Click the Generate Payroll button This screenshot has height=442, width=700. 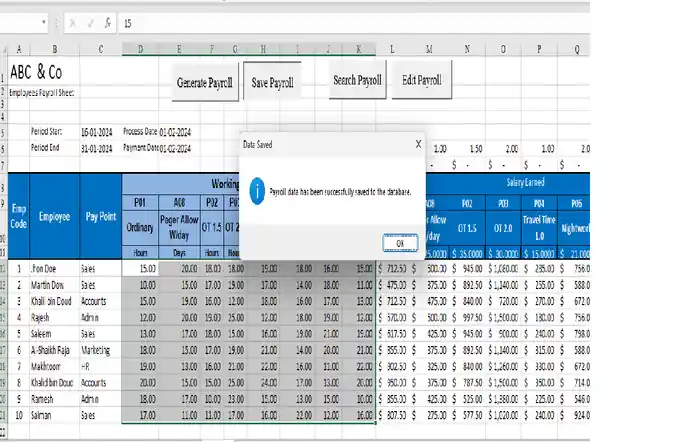[205, 83]
